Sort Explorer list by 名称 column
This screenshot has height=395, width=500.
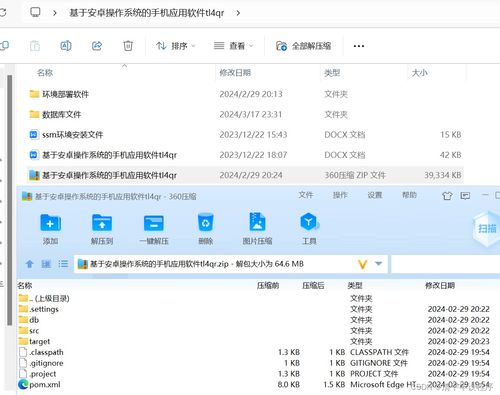click(45, 73)
